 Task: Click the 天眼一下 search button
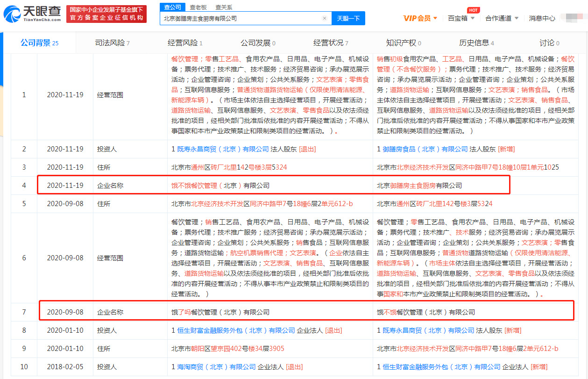click(x=348, y=18)
